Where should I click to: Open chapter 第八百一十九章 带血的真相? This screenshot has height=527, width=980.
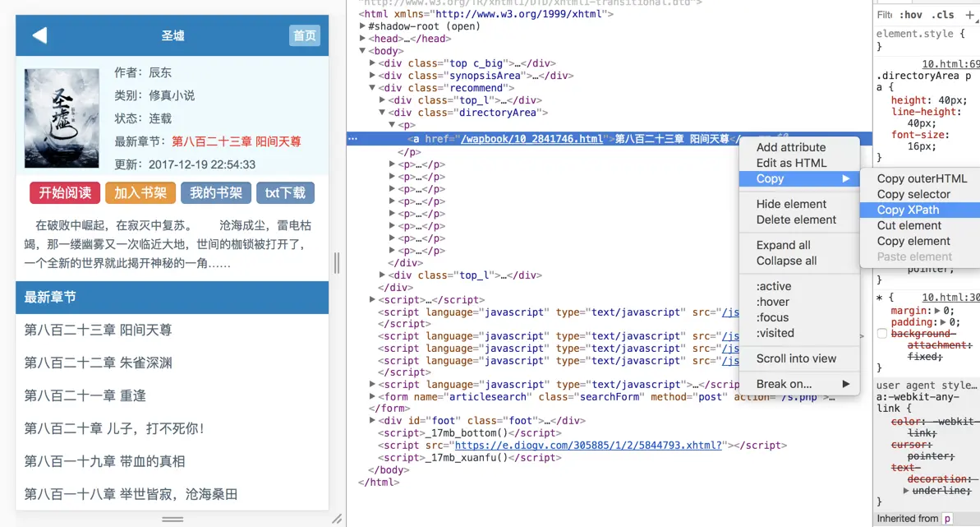click(x=104, y=461)
